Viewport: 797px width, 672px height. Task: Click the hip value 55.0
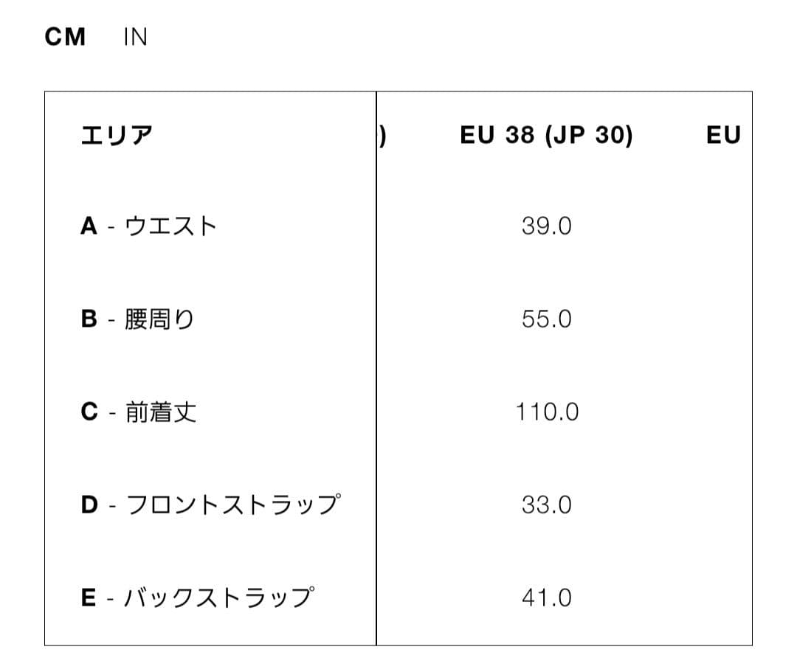pyautogui.click(x=546, y=319)
